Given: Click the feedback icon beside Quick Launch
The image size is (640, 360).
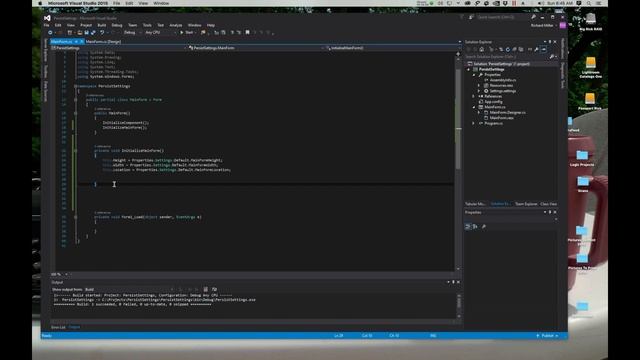Looking at the screenshot, I should click(x=471, y=17).
